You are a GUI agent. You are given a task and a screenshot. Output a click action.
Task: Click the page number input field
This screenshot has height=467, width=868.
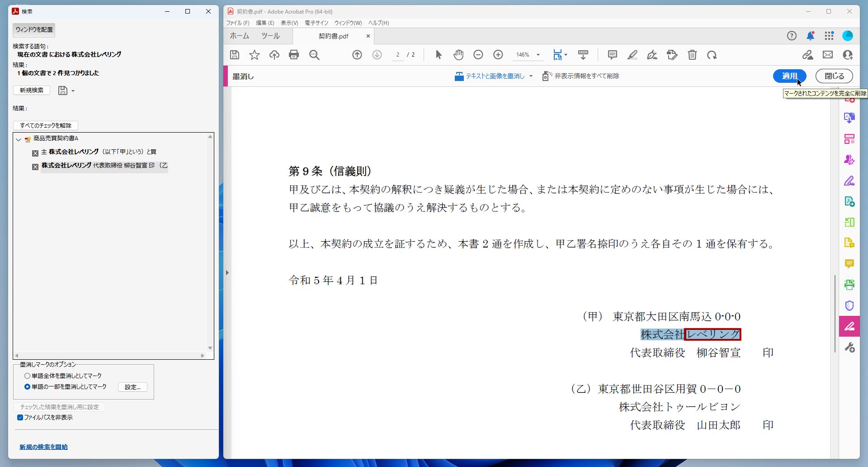397,55
